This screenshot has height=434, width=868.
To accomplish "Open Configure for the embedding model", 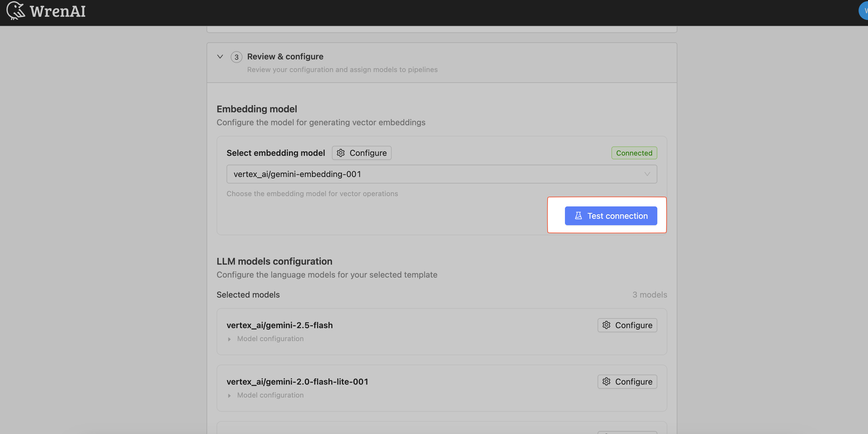I will [x=361, y=153].
